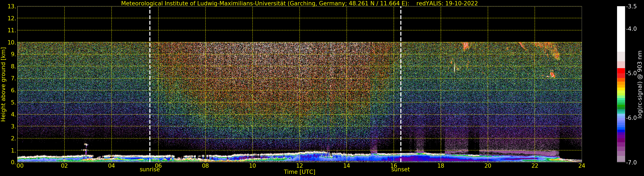
Task: Click the time axis tick label '16'
Action: pos(393,166)
